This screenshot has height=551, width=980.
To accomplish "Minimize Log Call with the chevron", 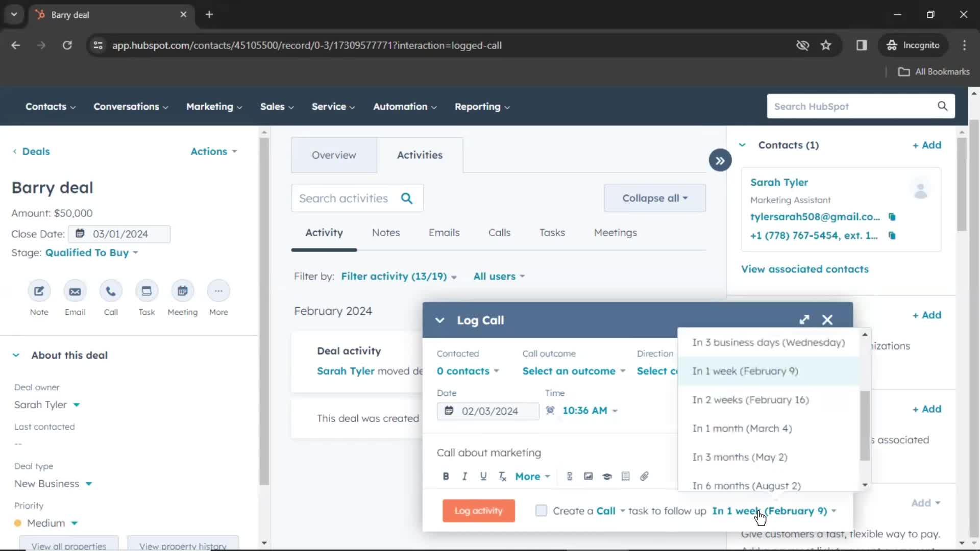I will (439, 320).
